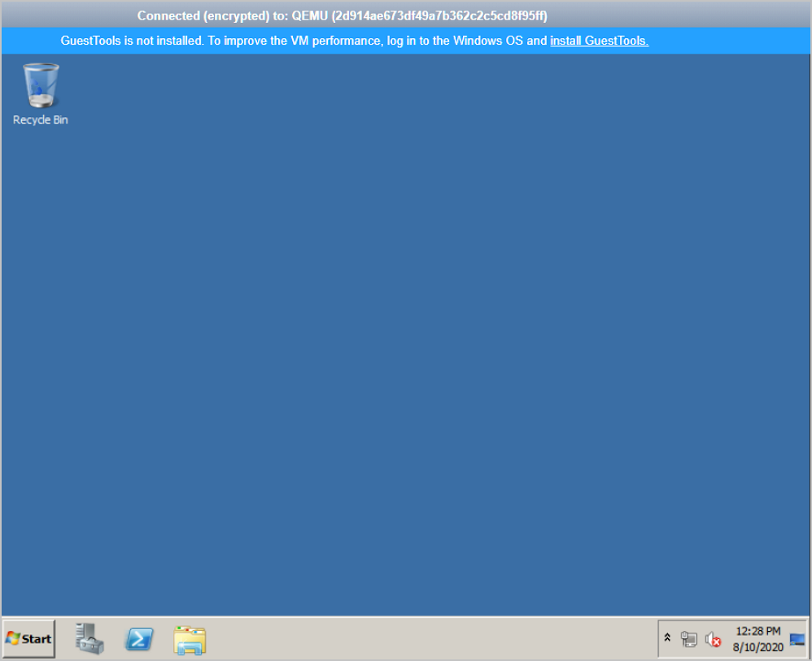812x661 pixels.
Task: Click the 12:28 PM clock time
Action: point(757,632)
